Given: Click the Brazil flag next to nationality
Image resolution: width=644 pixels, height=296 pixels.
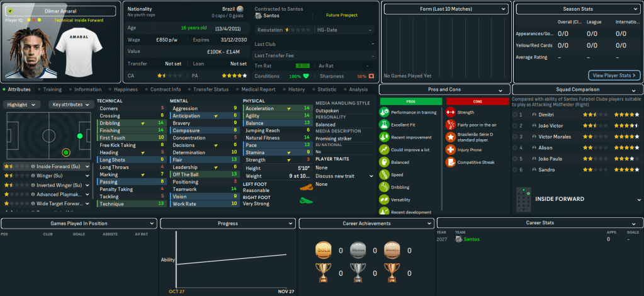Looking at the screenshot, I should 240,9.
